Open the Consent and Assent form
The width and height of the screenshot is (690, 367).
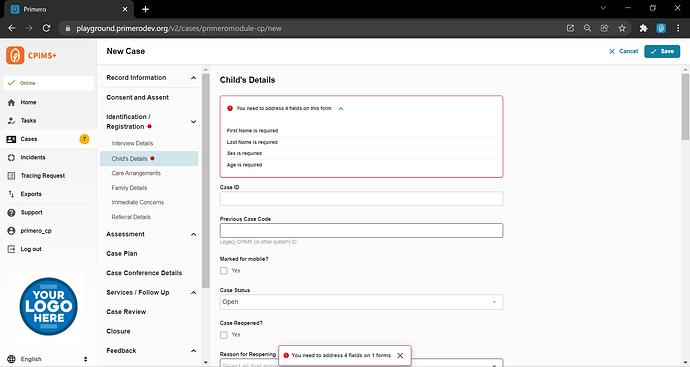tap(137, 97)
